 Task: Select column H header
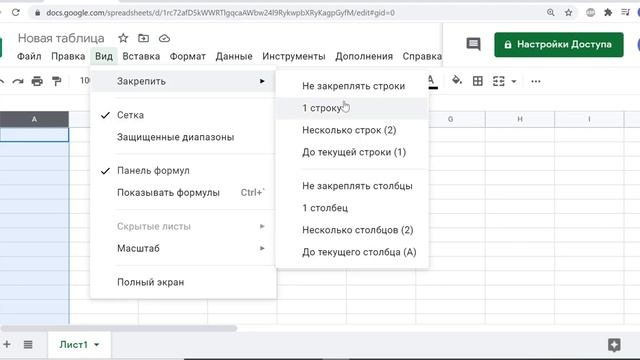coord(520,119)
